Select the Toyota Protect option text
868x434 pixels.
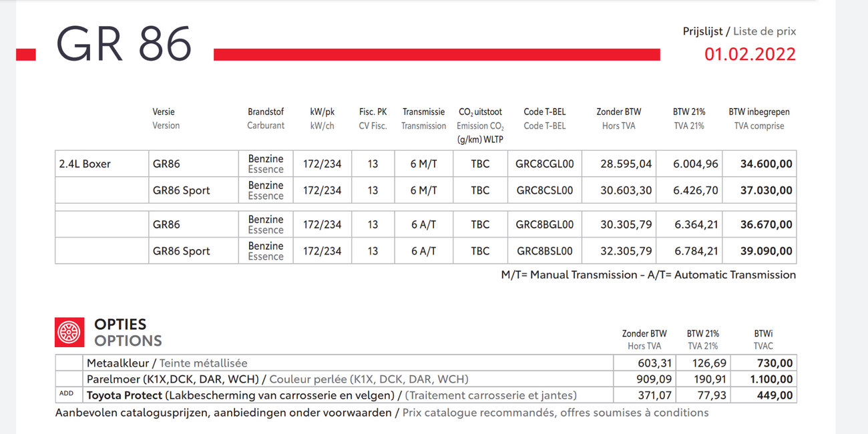[332, 395]
